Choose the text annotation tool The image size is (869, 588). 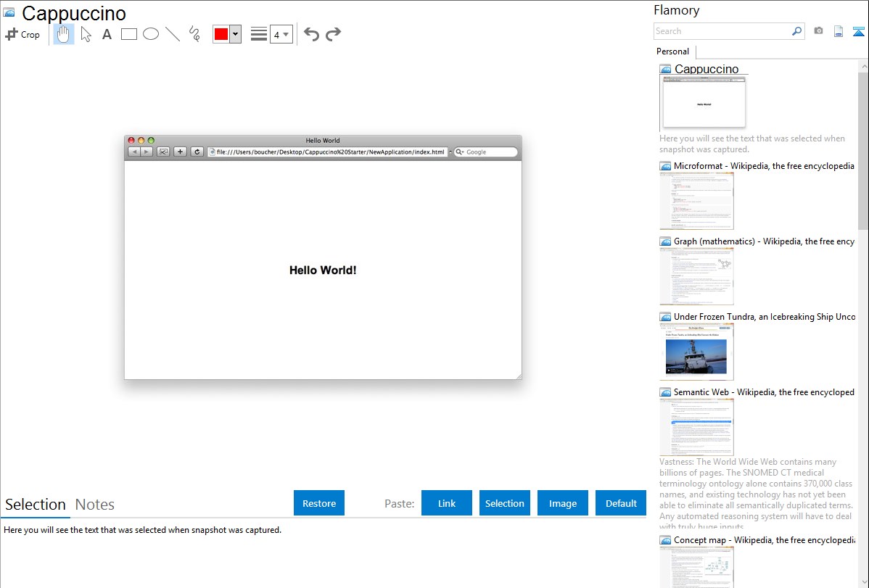tap(107, 34)
